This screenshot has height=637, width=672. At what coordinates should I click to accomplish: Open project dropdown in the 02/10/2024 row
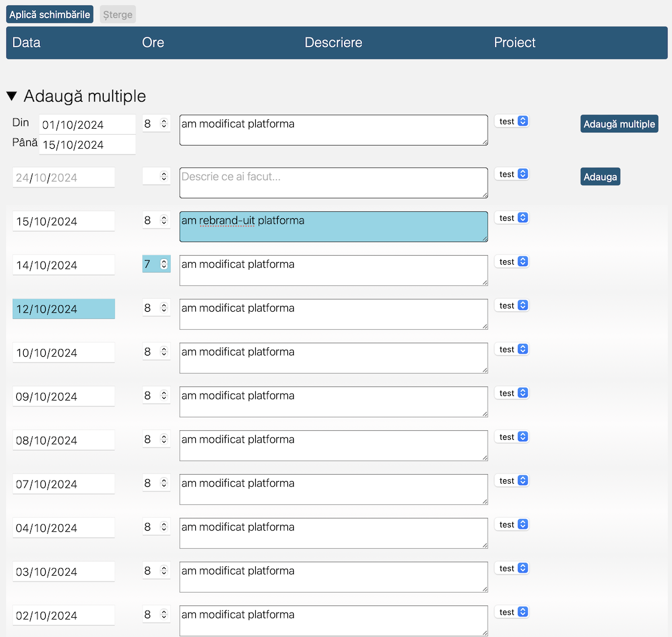(512, 612)
